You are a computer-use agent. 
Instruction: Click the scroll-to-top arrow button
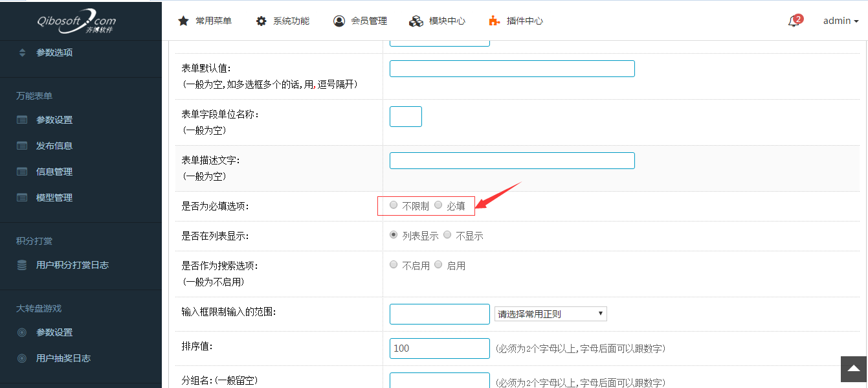click(x=853, y=369)
